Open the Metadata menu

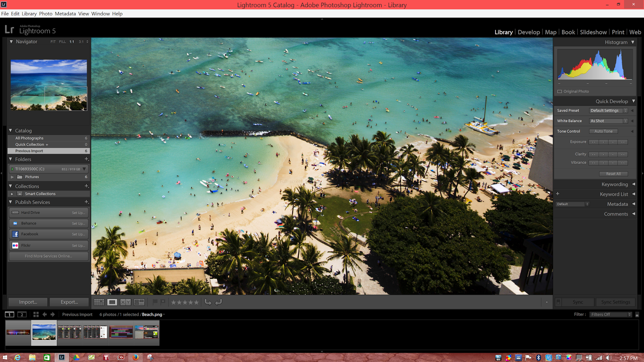[x=65, y=14]
